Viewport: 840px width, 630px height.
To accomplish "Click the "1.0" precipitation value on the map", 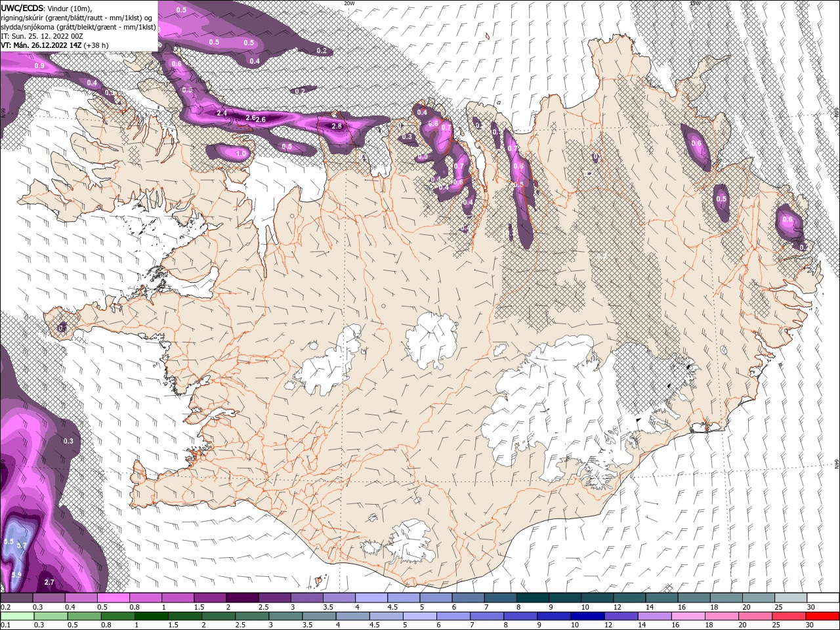I will click(241, 154).
